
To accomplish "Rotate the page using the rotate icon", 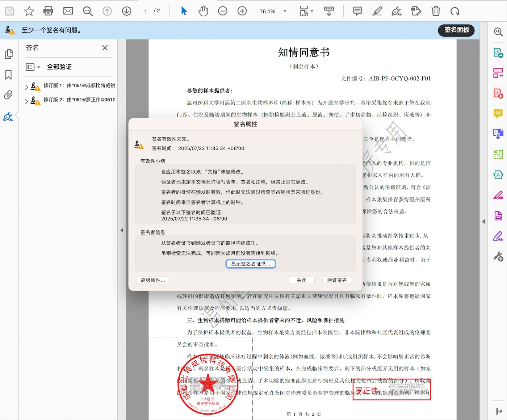I will click(455, 11).
